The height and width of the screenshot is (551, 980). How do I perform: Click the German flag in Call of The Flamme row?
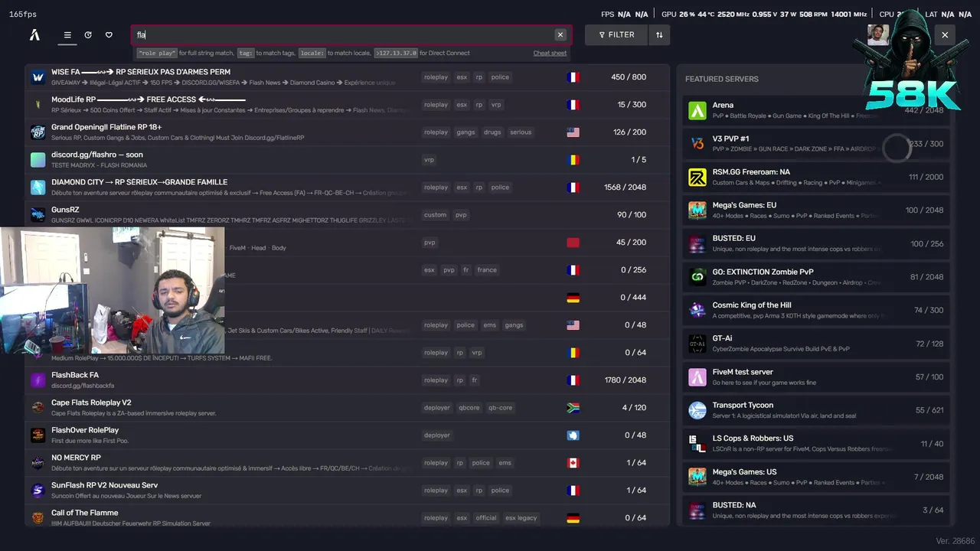[573, 518]
